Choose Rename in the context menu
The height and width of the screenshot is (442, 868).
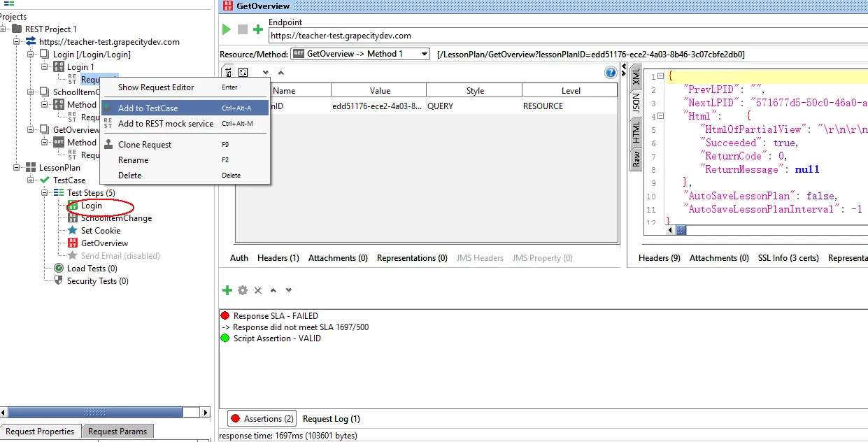(x=185, y=160)
